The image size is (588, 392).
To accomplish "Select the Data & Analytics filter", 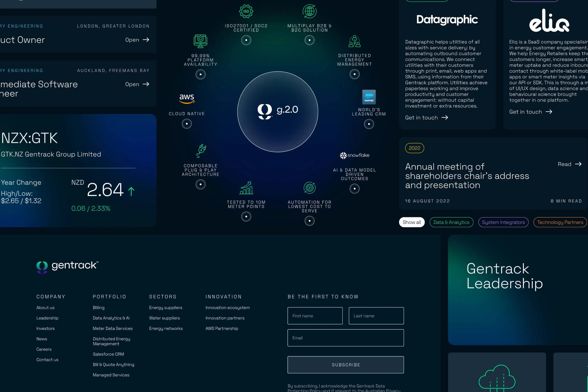I will point(451,222).
